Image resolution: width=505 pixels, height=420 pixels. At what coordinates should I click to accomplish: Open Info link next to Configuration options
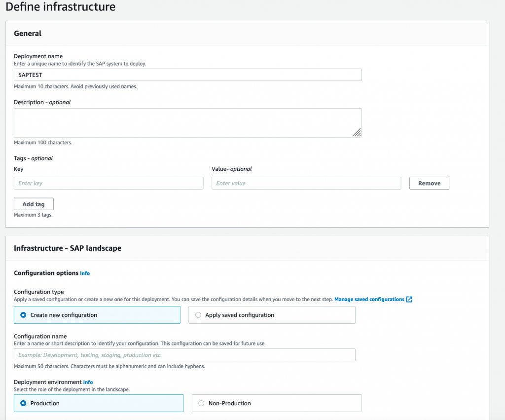(x=85, y=273)
